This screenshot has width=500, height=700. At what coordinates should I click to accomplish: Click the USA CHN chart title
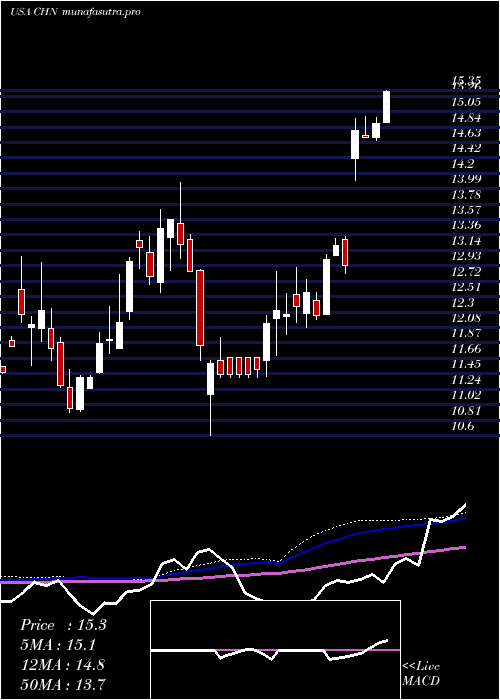tap(33, 12)
